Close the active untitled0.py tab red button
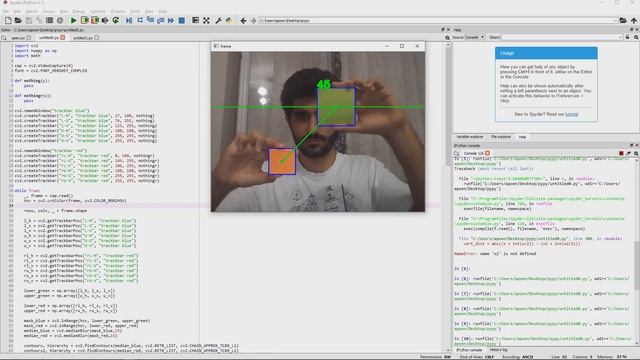Viewport: 640px width, 360px height. click(x=63, y=38)
